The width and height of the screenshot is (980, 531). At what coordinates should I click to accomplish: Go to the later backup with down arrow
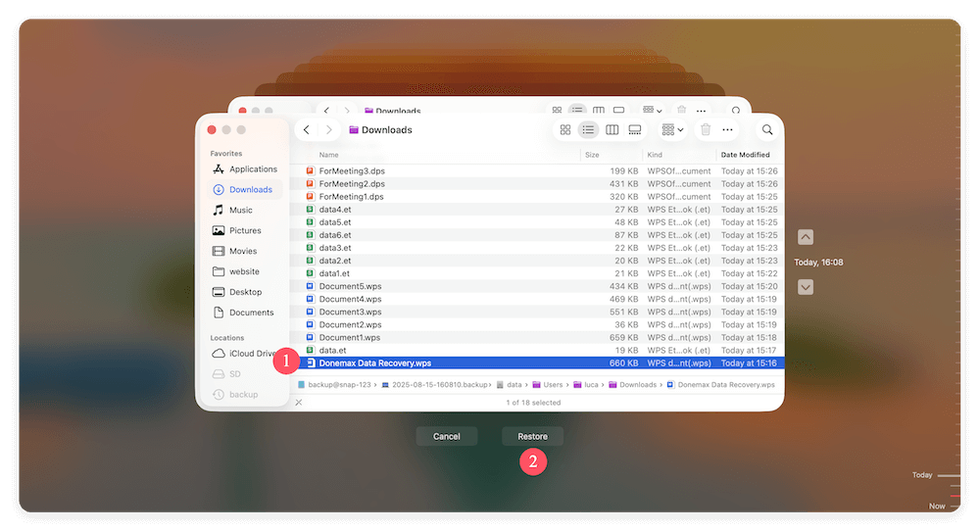(806, 287)
